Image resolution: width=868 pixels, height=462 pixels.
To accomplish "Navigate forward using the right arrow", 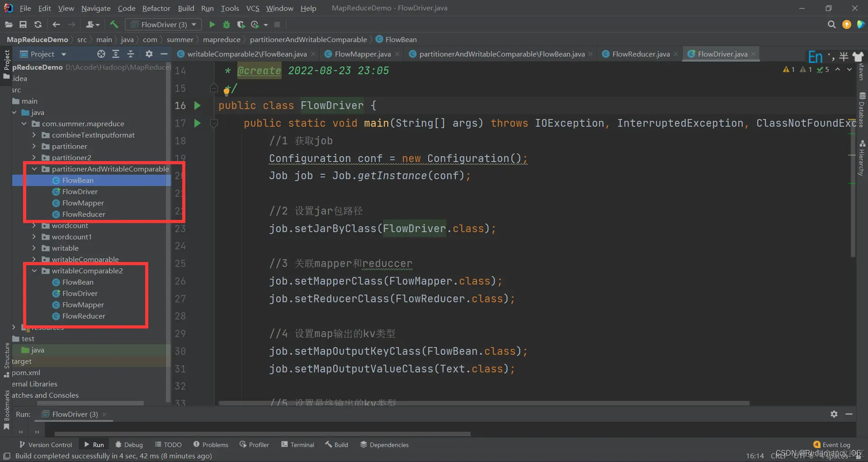I will pyautogui.click(x=71, y=24).
